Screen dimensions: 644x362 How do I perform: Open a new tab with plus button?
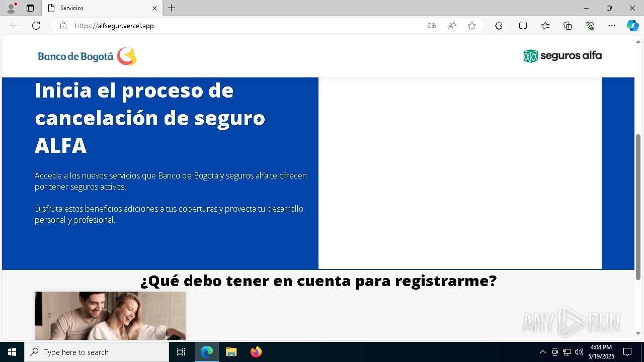tap(172, 8)
